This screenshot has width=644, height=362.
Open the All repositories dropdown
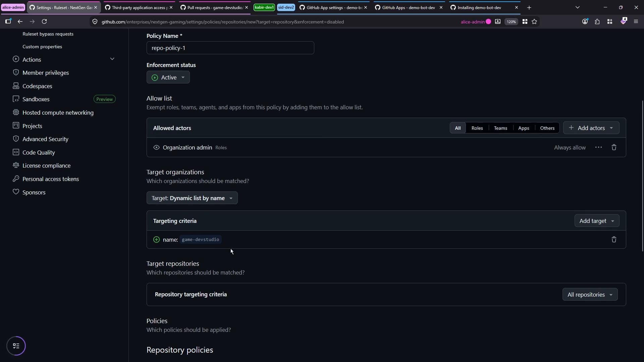[590, 295]
